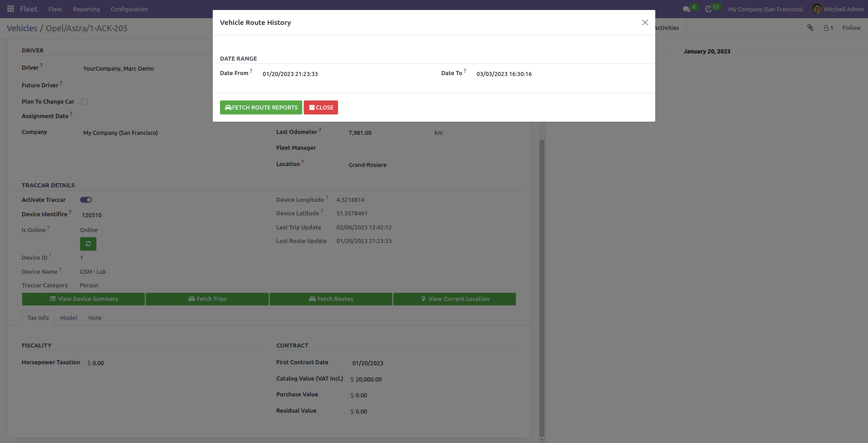Open the apps grid menu icon
The image size is (868, 443).
10,9
